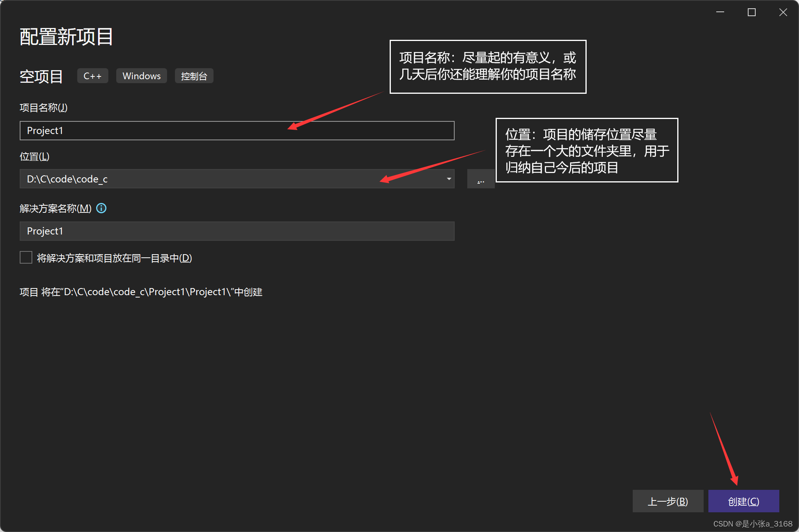The height and width of the screenshot is (532, 799).
Task: Click the solution name info icon
Action: [x=101, y=208]
